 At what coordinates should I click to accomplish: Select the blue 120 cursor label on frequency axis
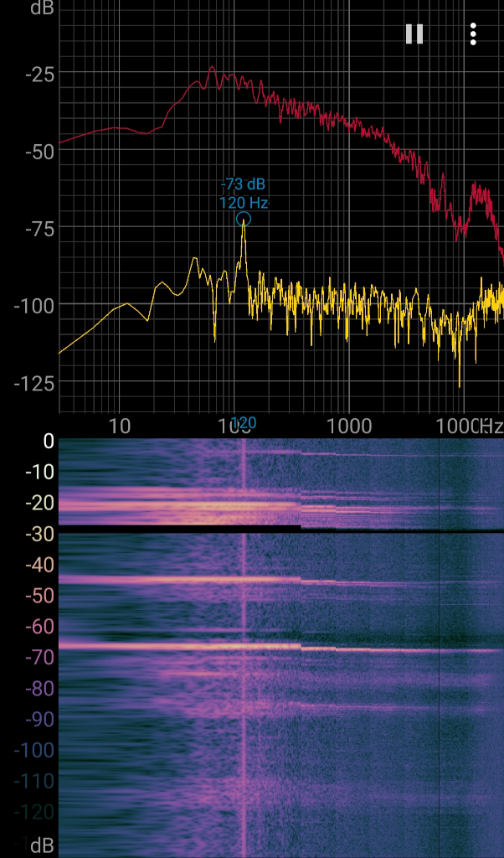(244, 423)
